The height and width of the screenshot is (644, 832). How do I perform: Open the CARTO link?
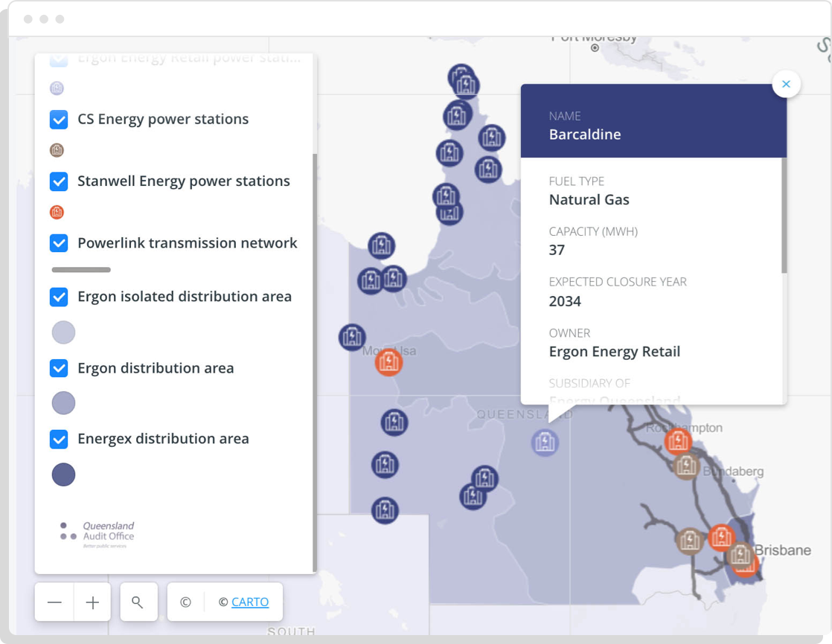coord(250,602)
